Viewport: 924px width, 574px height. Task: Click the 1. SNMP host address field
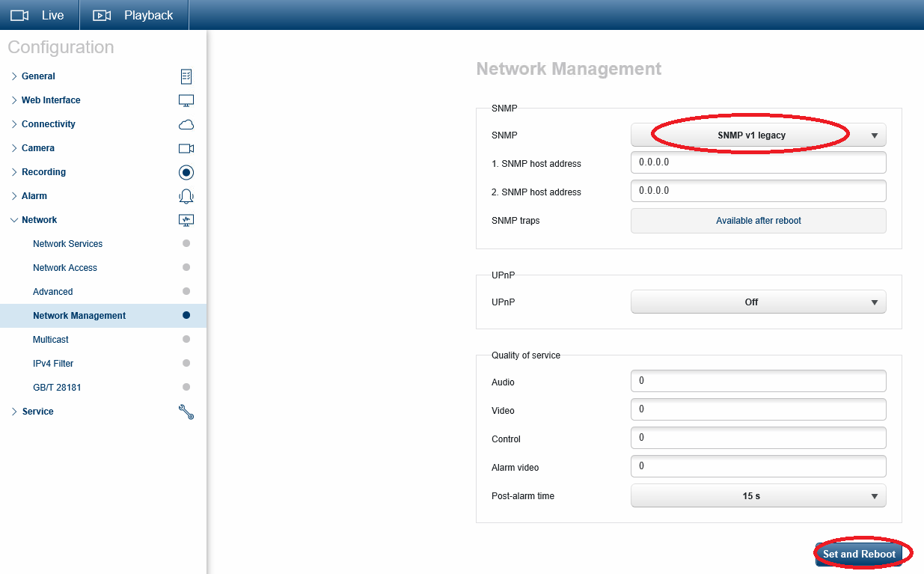click(758, 162)
